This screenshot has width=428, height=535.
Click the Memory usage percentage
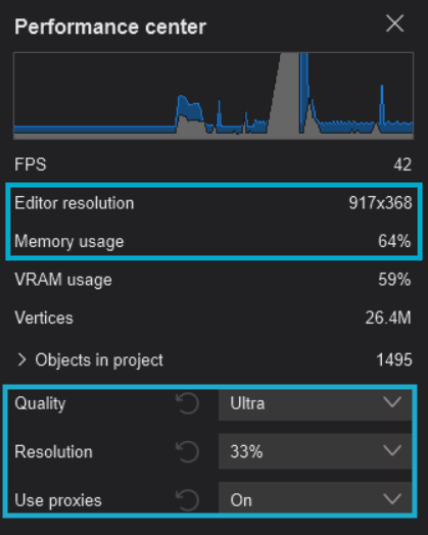(x=394, y=241)
